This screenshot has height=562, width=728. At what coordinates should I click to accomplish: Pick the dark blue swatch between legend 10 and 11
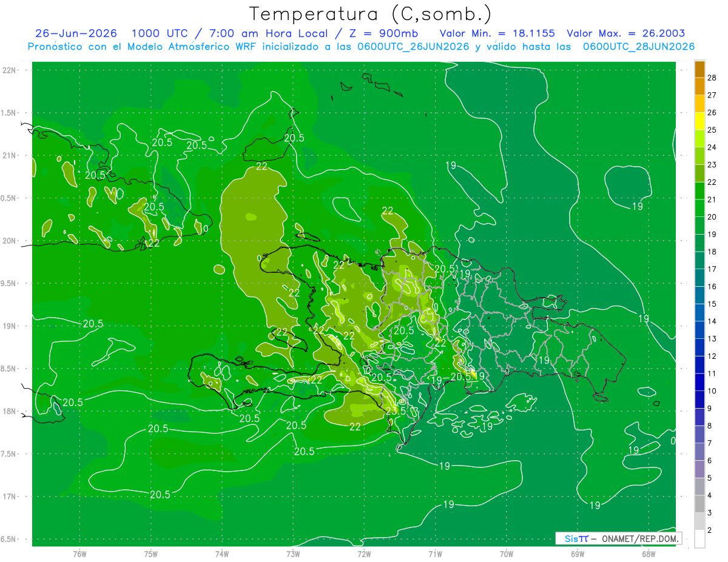tap(699, 383)
